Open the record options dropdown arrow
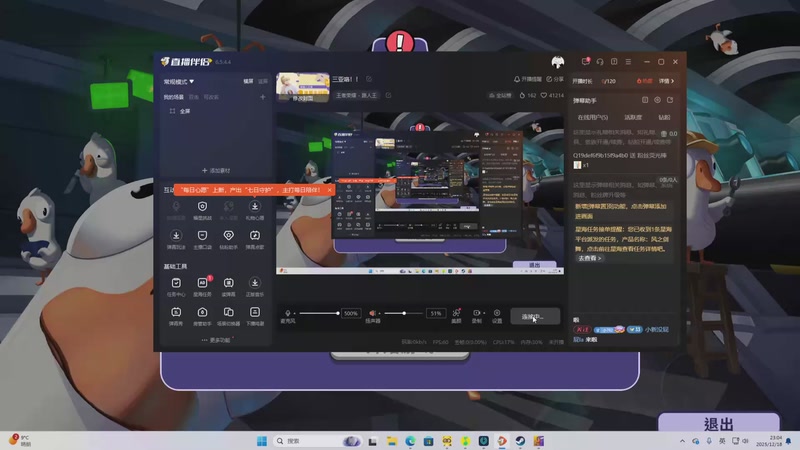The image size is (800, 450). tap(483, 313)
